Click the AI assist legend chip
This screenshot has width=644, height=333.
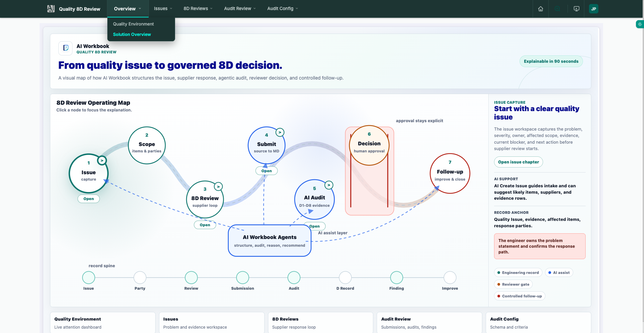[x=559, y=273]
